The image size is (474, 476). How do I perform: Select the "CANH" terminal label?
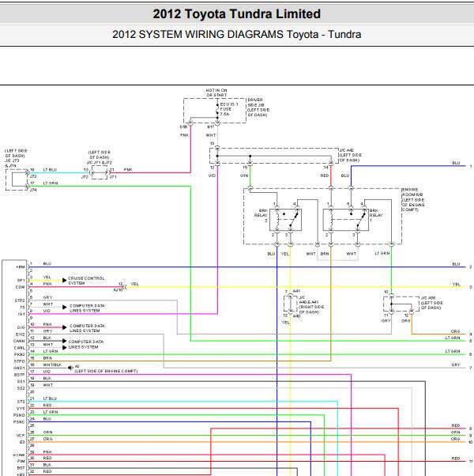[19, 342]
